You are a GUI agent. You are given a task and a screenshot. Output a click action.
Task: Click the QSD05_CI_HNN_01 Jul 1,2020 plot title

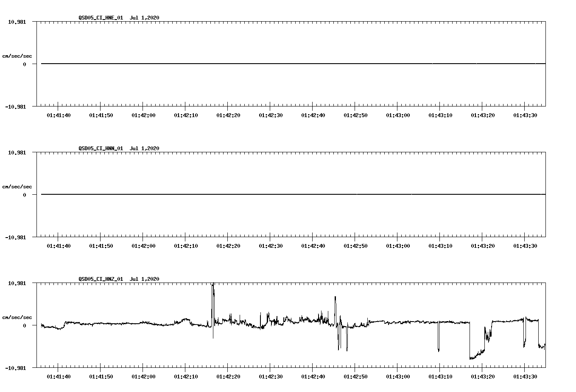[119, 148]
